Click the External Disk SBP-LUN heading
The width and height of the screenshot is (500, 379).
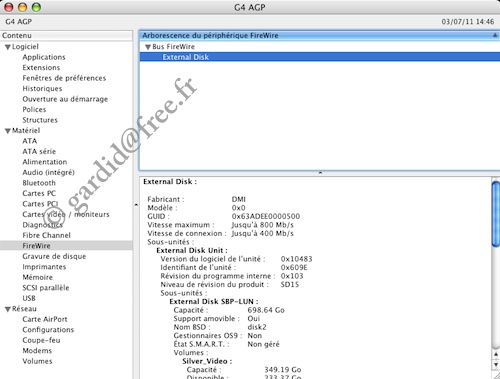(x=214, y=302)
